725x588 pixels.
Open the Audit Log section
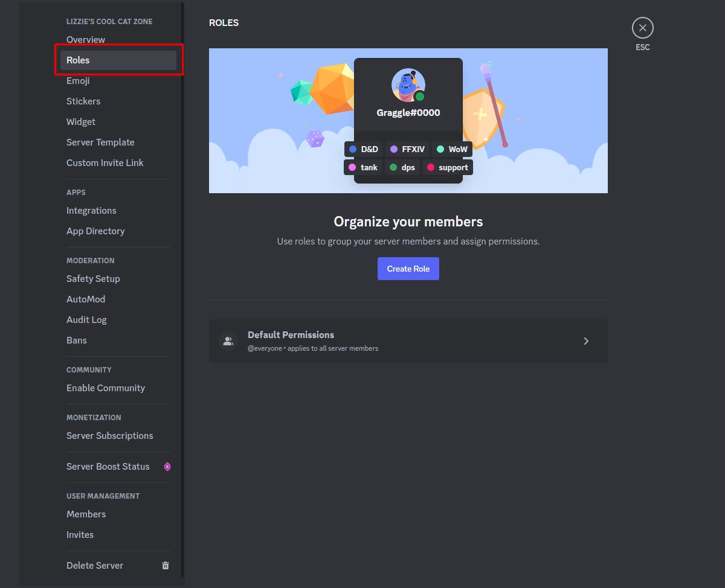(86, 320)
